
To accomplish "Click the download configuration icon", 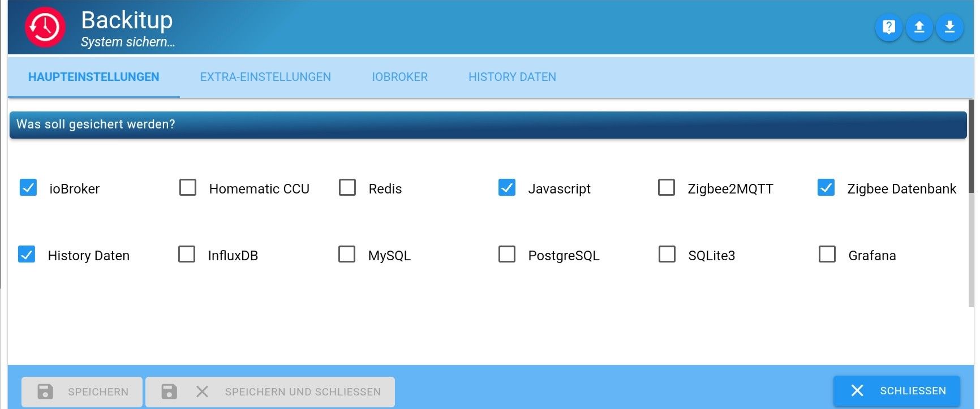I will tap(949, 27).
